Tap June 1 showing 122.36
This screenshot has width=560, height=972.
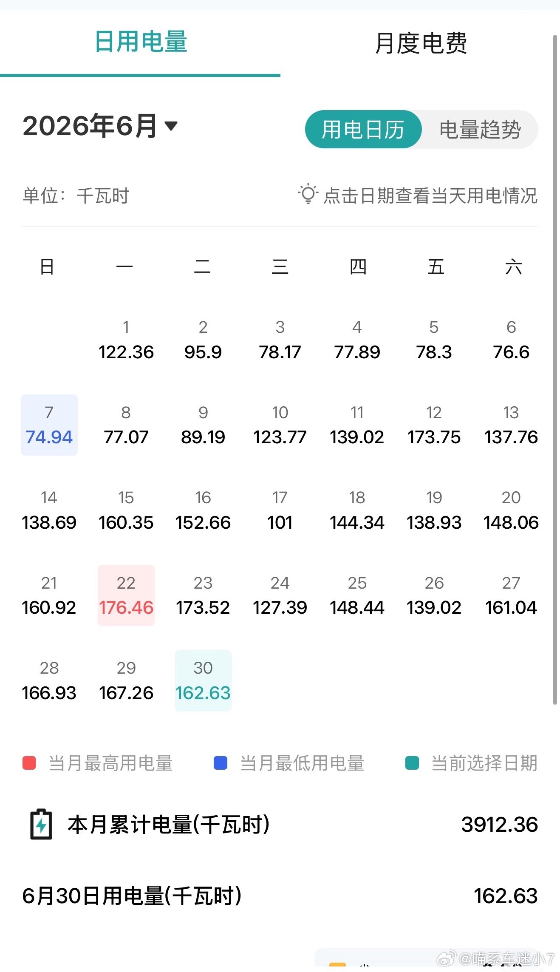[126, 340]
